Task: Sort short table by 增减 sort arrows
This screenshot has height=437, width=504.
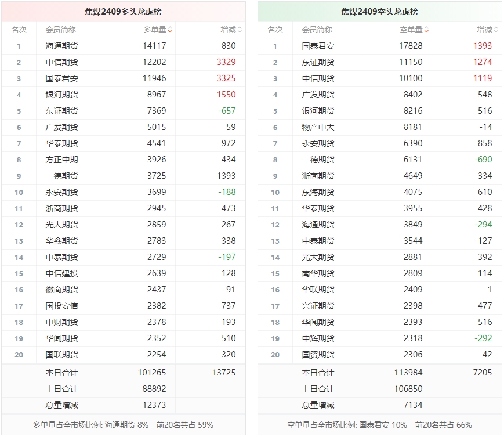Action: click(496, 30)
